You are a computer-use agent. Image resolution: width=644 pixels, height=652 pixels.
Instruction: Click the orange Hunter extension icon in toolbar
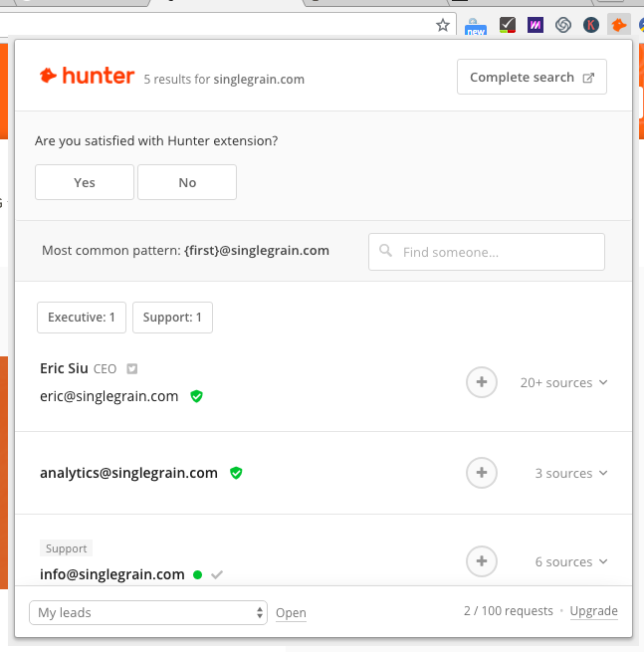coord(619,25)
